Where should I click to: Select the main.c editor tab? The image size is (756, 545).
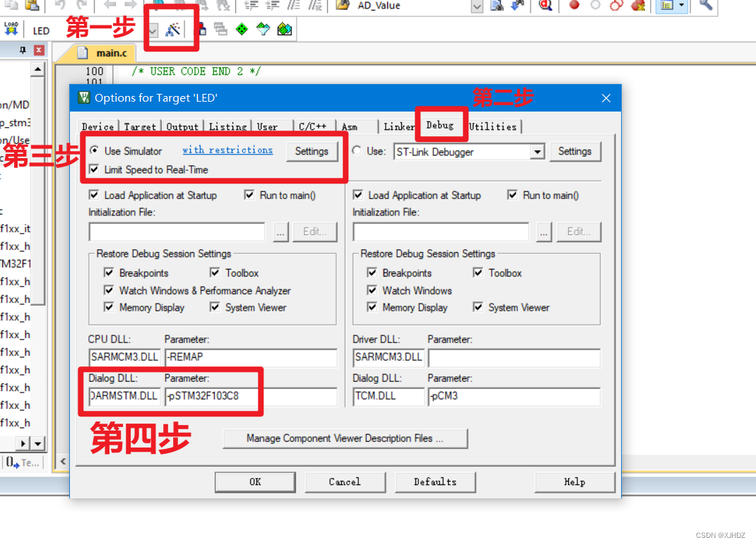(104, 53)
